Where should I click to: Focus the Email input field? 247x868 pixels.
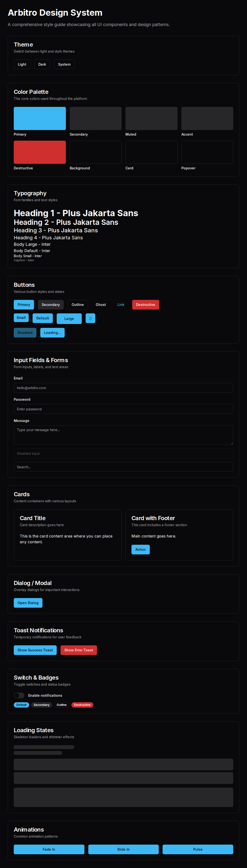[x=123, y=388]
